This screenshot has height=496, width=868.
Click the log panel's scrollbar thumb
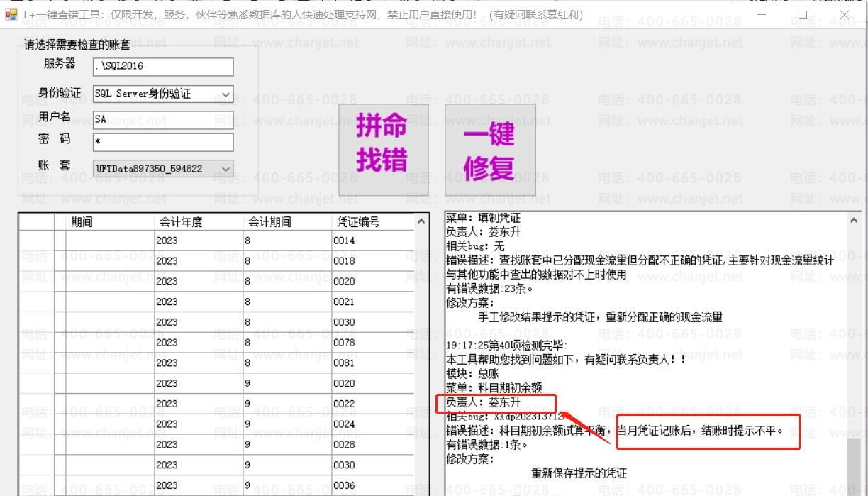(x=855, y=466)
